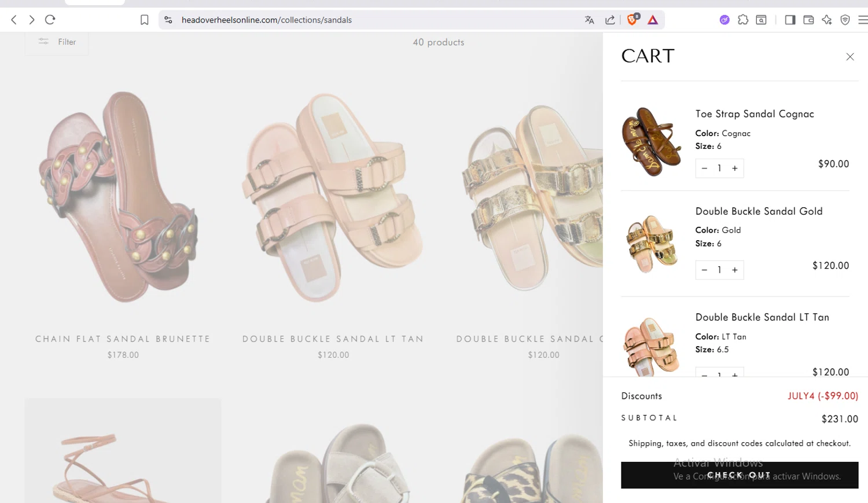Open Toe Strap Sandal Cognac cart thumbnail
The height and width of the screenshot is (503, 868).
click(652, 142)
